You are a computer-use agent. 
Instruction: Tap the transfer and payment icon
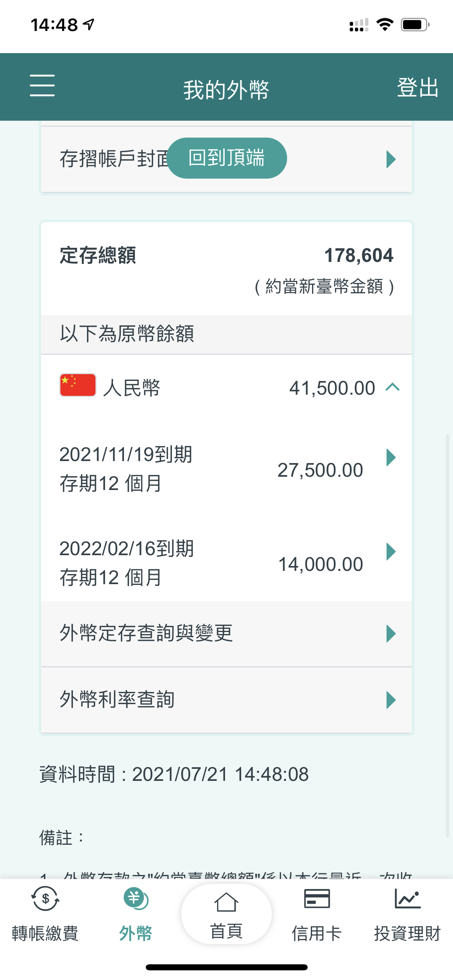pyautogui.click(x=45, y=898)
